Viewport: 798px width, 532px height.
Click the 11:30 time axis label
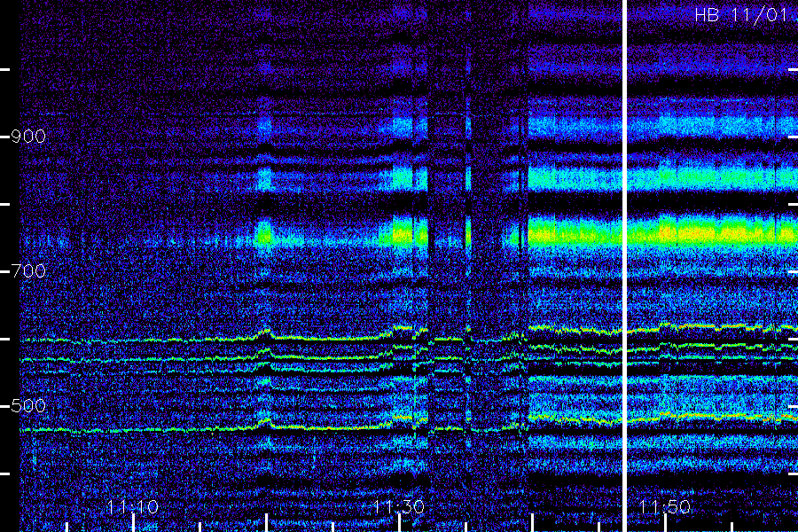(398, 507)
